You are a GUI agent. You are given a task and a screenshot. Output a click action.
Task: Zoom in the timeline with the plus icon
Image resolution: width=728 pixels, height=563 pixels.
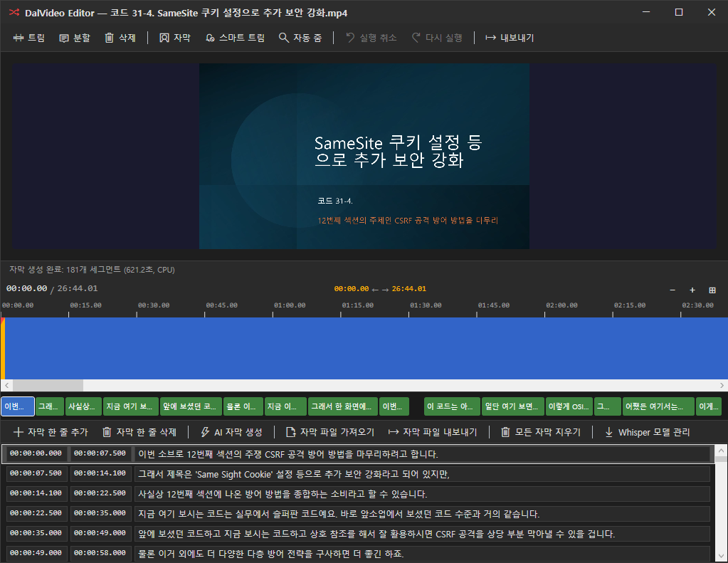pos(692,290)
